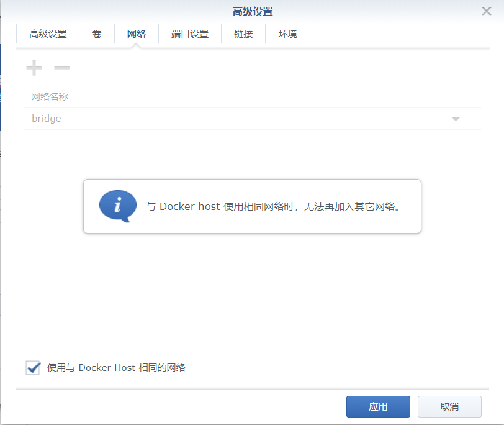Click the blue info speech bubble icon
The height and width of the screenshot is (425, 504).
click(x=118, y=206)
